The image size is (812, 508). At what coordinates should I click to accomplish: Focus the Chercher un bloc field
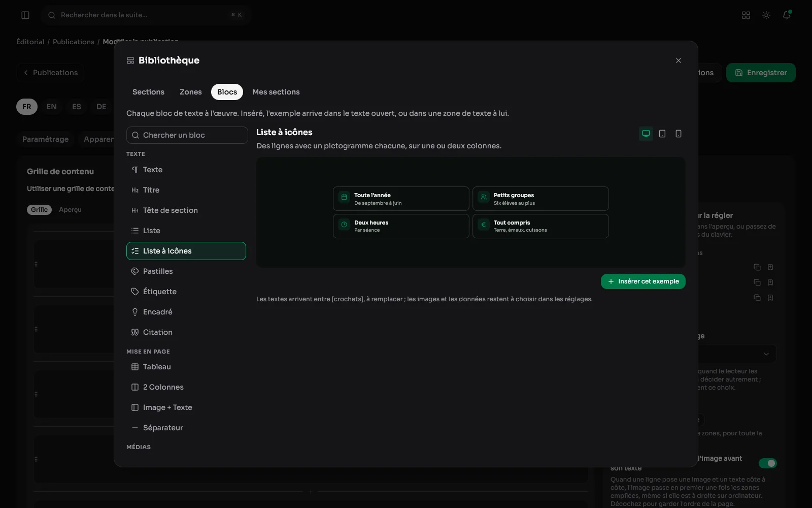(x=187, y=135)
